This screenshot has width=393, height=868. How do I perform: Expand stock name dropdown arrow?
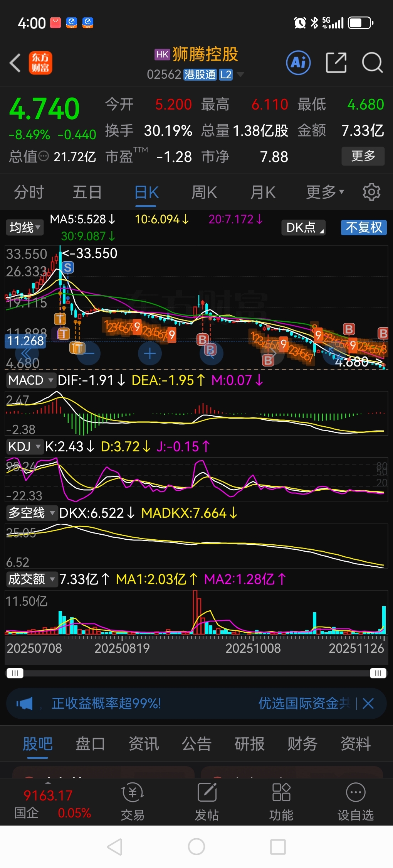click(240, 74)
